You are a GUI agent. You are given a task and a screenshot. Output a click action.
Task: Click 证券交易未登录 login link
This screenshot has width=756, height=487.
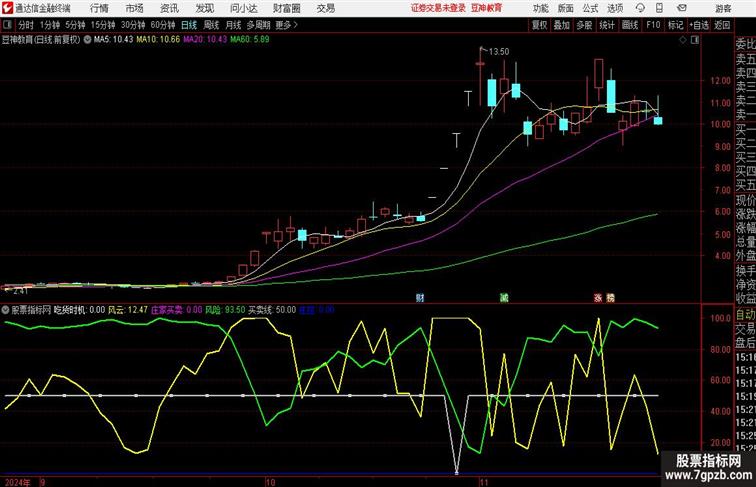439,8
